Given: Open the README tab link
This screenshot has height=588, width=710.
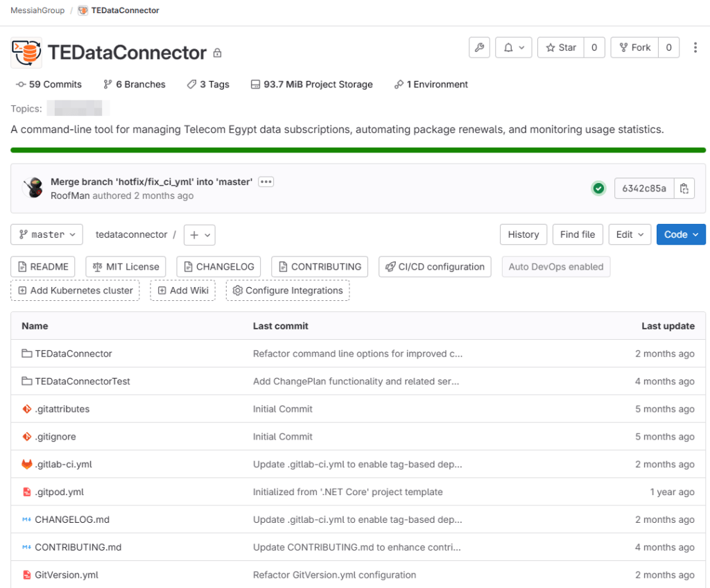Looking at the screenshot, I should point(44,267).
